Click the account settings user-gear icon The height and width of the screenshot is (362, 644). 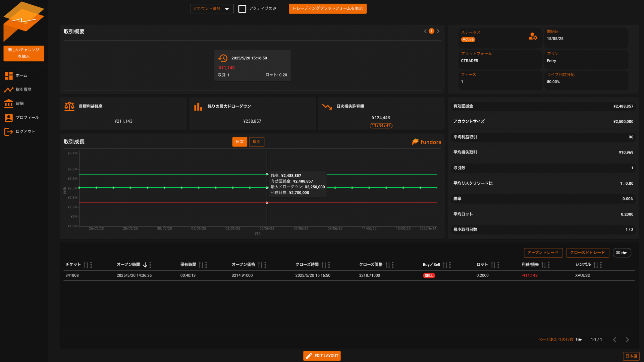(533, 36)
